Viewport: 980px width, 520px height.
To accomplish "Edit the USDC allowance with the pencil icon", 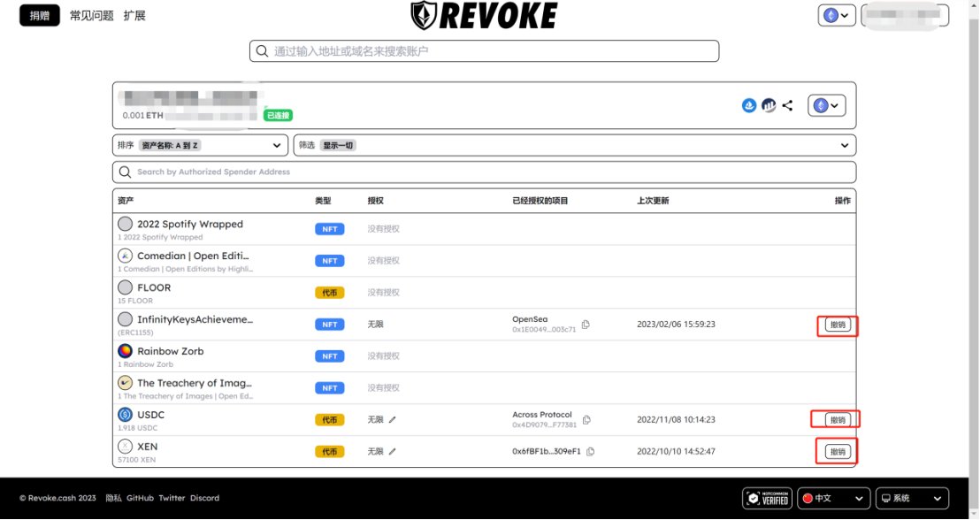I will [393, 419].
